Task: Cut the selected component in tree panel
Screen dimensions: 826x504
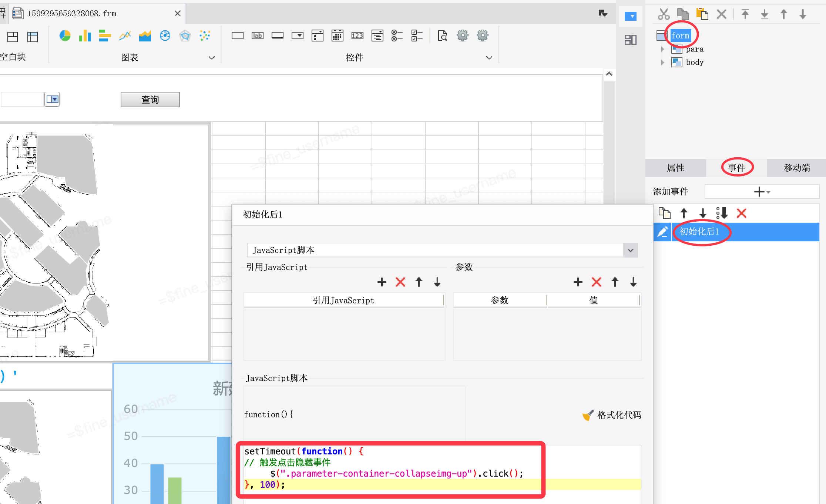Action: pos(664,14)
